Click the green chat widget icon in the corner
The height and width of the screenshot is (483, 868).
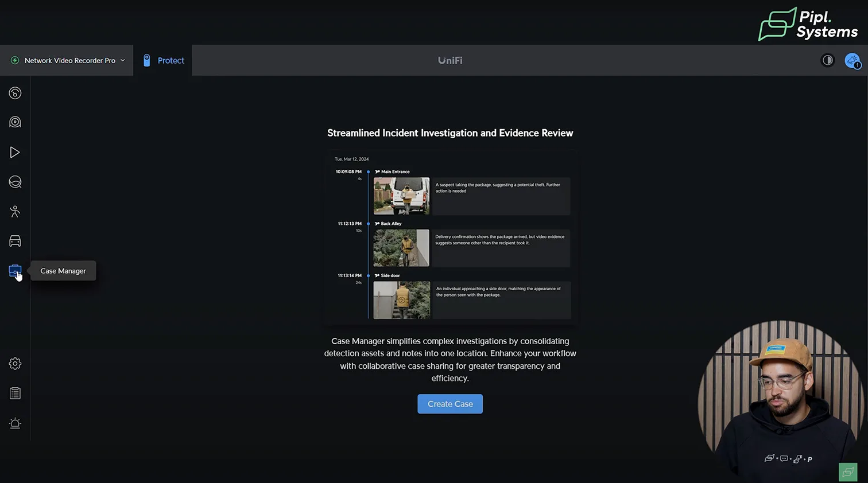click(848, 472)
